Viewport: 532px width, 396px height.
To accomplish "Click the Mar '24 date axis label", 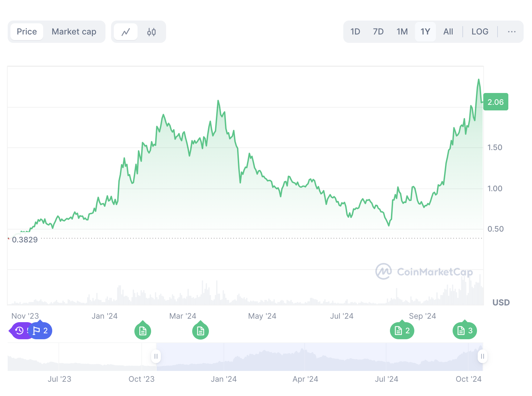I will tap(183, 316).
